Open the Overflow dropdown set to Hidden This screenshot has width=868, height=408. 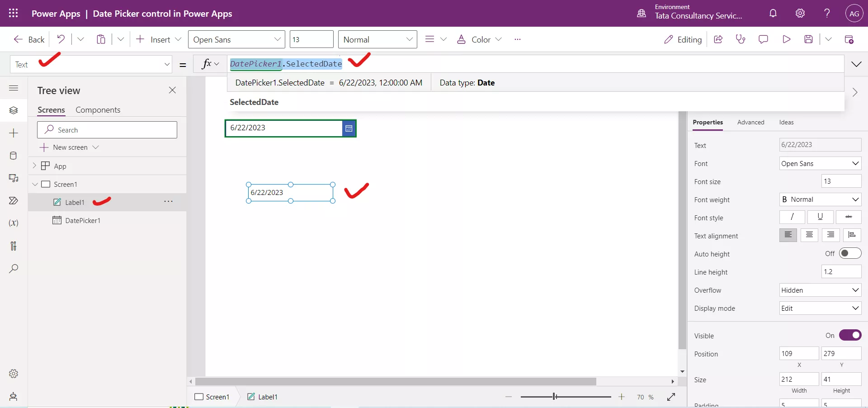[820, 290]
